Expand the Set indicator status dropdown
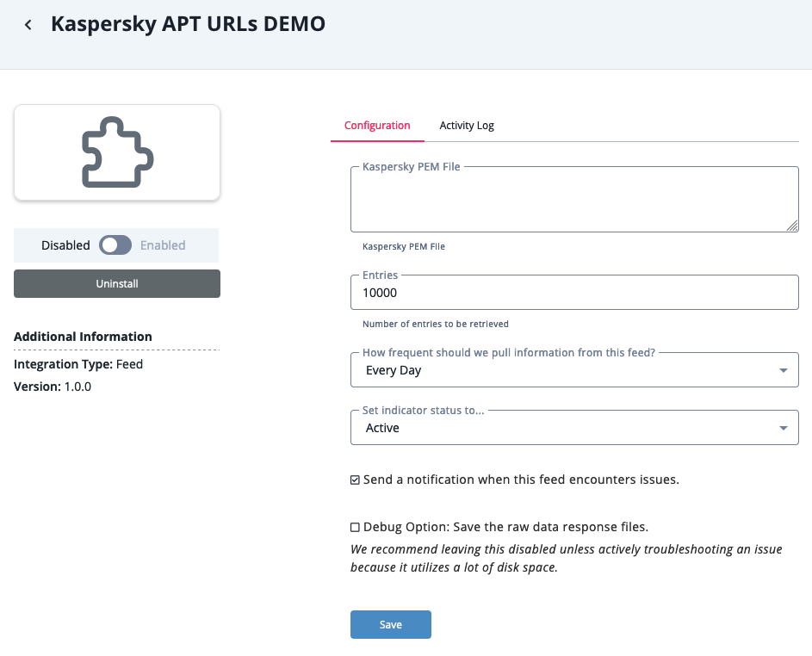 point(574,428)
